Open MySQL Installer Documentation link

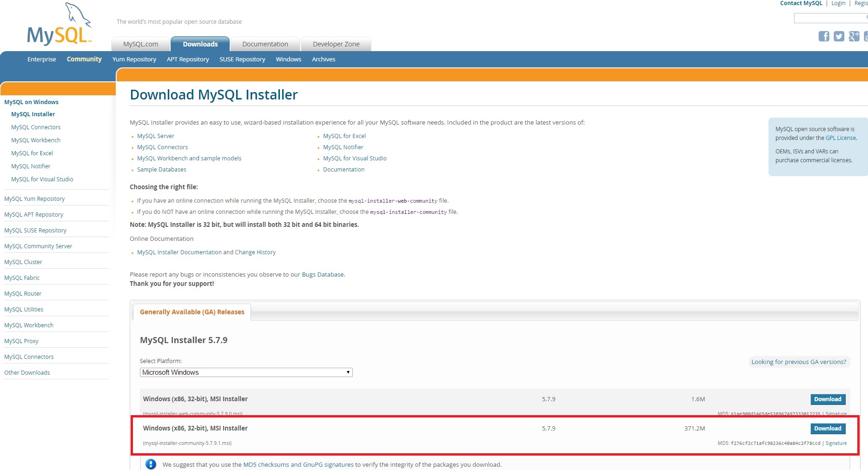tap(179, 252)
